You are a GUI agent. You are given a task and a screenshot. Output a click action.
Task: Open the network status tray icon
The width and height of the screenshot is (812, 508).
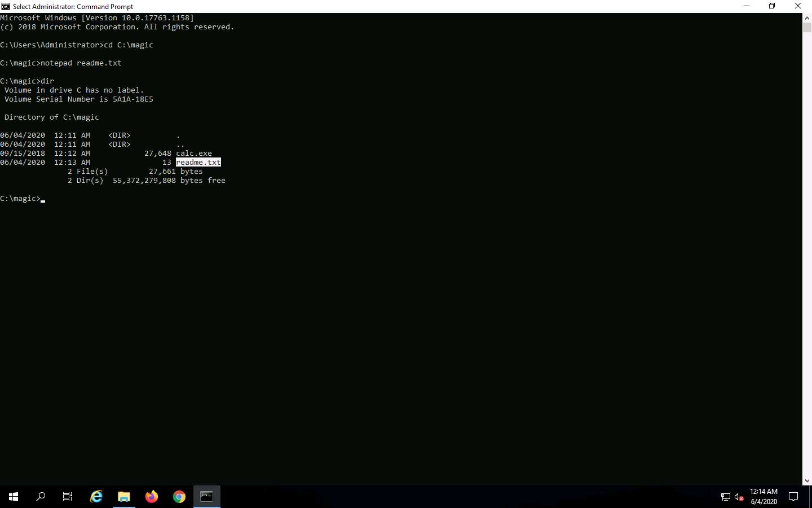[726, 497]
